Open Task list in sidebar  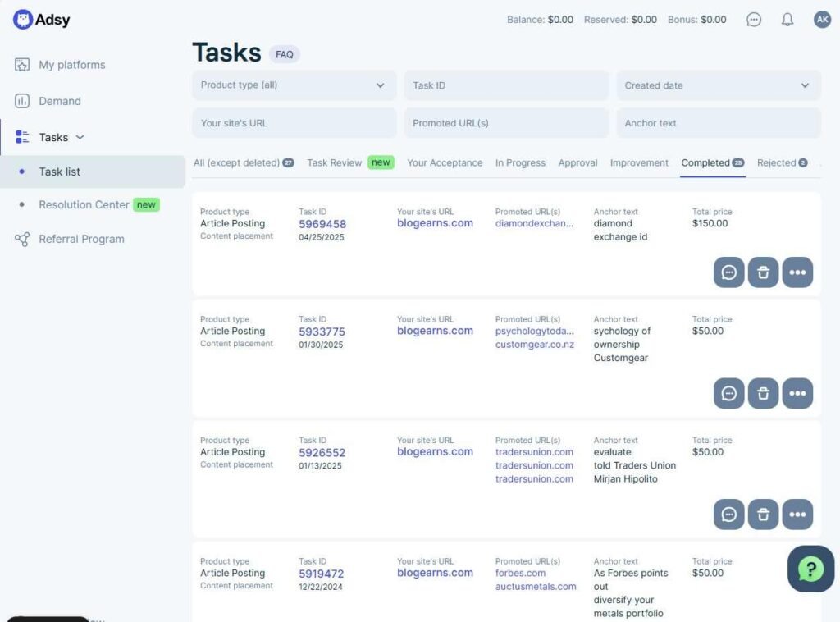point(93,172)
